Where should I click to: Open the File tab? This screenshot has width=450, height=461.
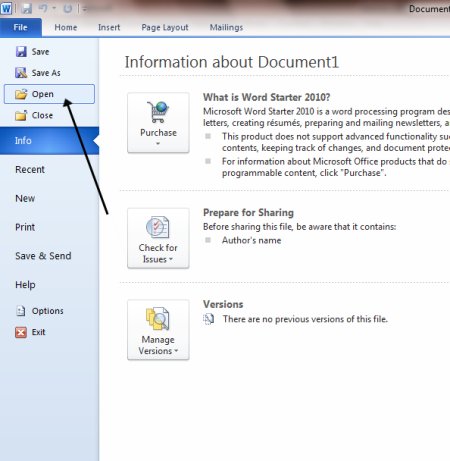coord(21,27)
